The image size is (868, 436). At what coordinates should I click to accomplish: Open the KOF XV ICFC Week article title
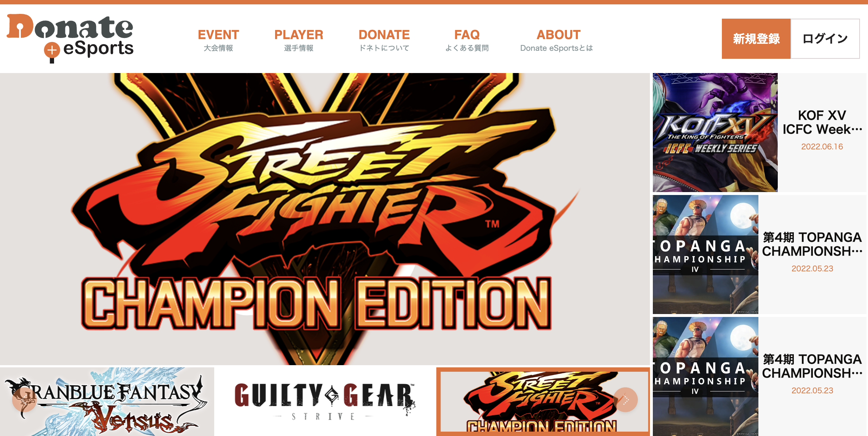[822, 122]
